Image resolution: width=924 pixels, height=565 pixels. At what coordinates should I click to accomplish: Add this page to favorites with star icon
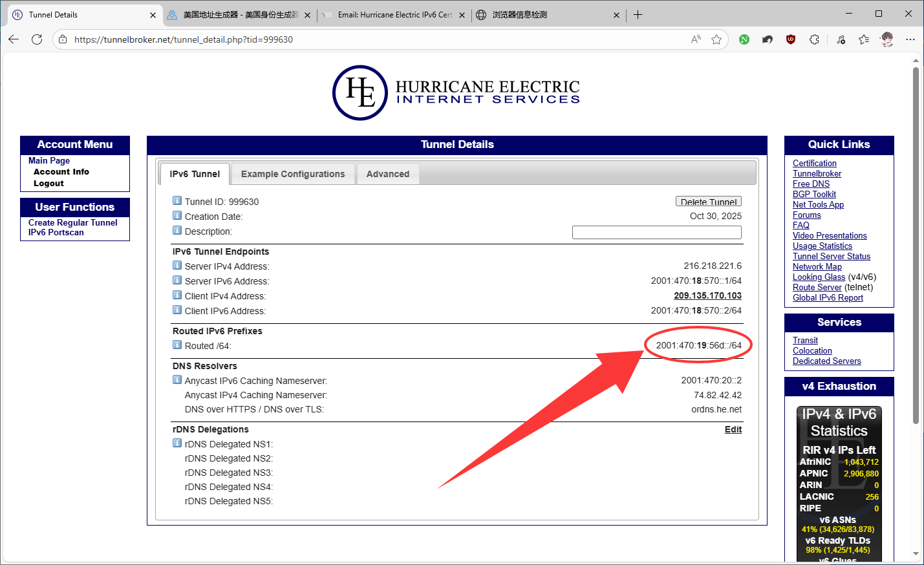[x=716, y=39]
